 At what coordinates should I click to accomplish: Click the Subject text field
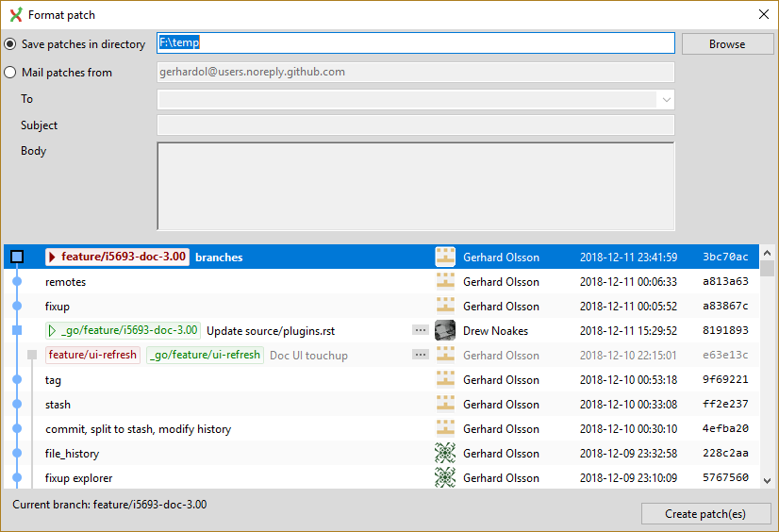[416, 125]
